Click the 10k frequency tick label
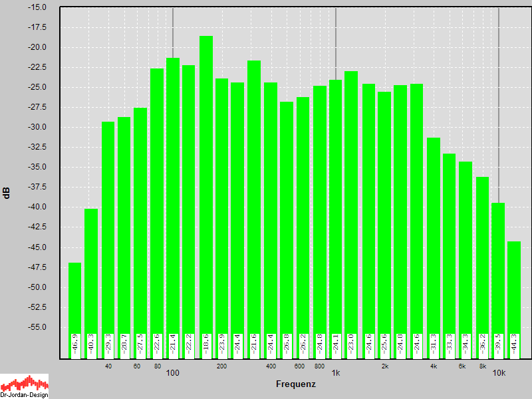532x399 pixels. click(499, 373)
